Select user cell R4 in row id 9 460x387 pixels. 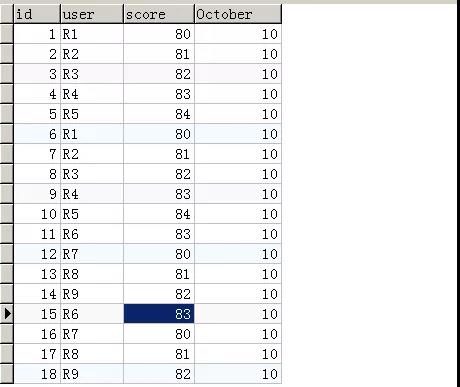[92, 194]
